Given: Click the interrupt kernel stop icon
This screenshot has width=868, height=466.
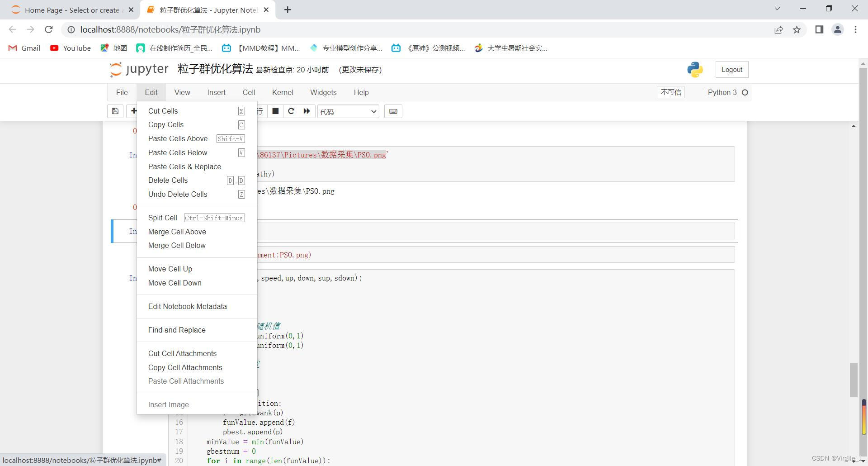Looking at the screenshot, I should [x=275, y=111].
